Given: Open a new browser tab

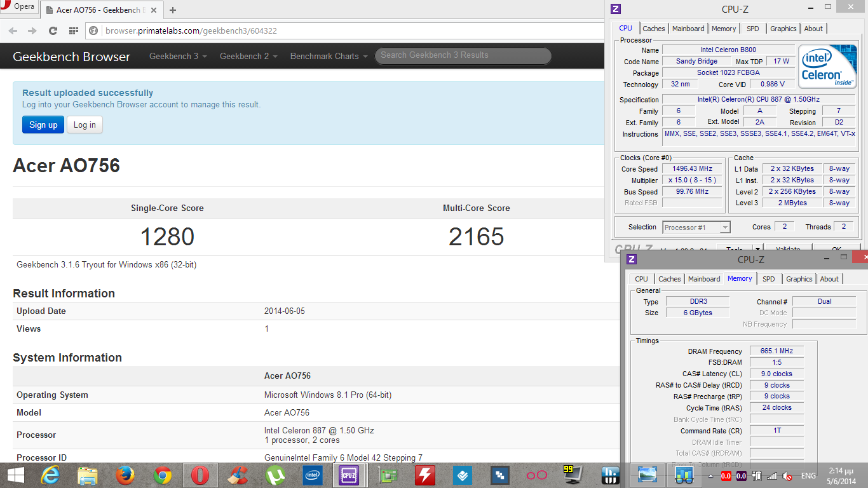Looking at the screenshot, I should (173, 10).
